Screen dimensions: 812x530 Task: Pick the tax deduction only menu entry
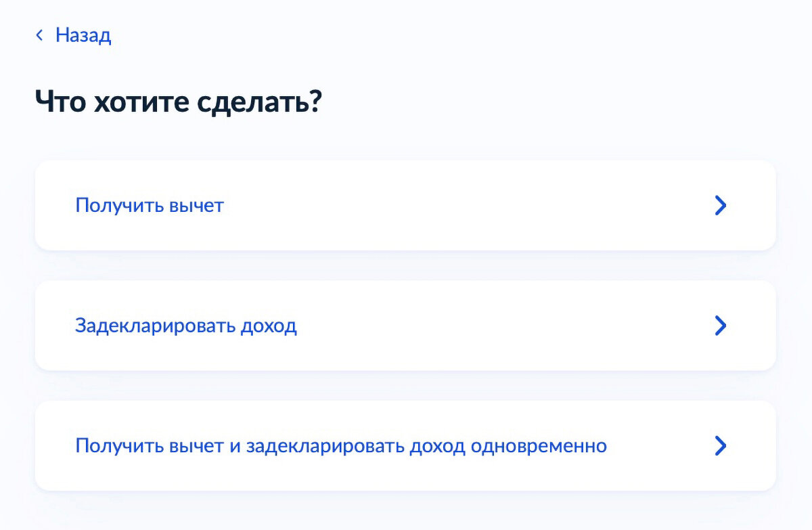[x=405, y=205]
